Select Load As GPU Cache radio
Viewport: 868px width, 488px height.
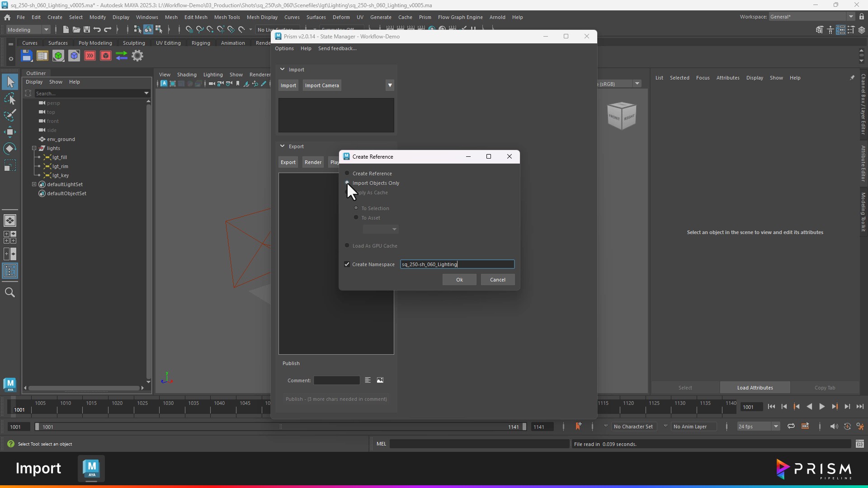click(347, 246)
